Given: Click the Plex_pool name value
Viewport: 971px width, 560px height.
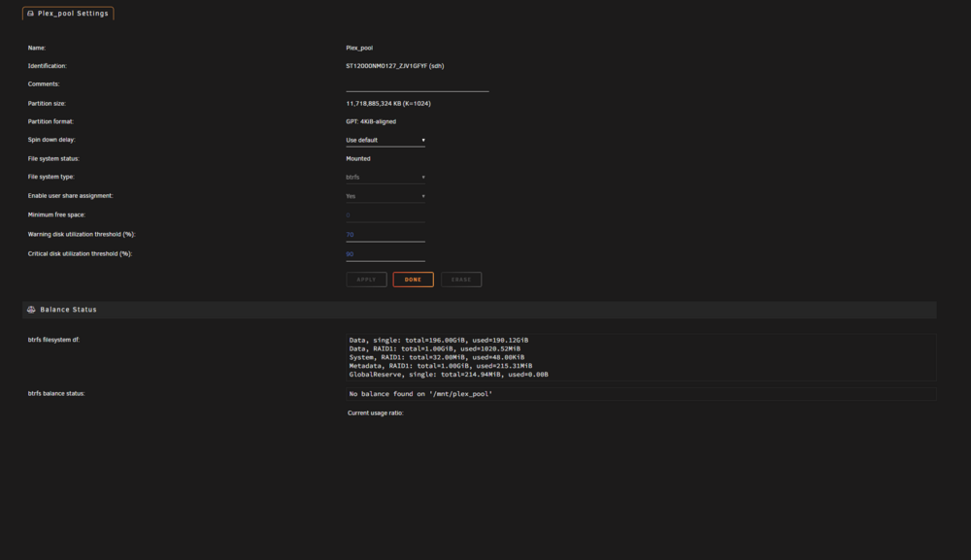Looking at the screenshot, I should (359, 48).
